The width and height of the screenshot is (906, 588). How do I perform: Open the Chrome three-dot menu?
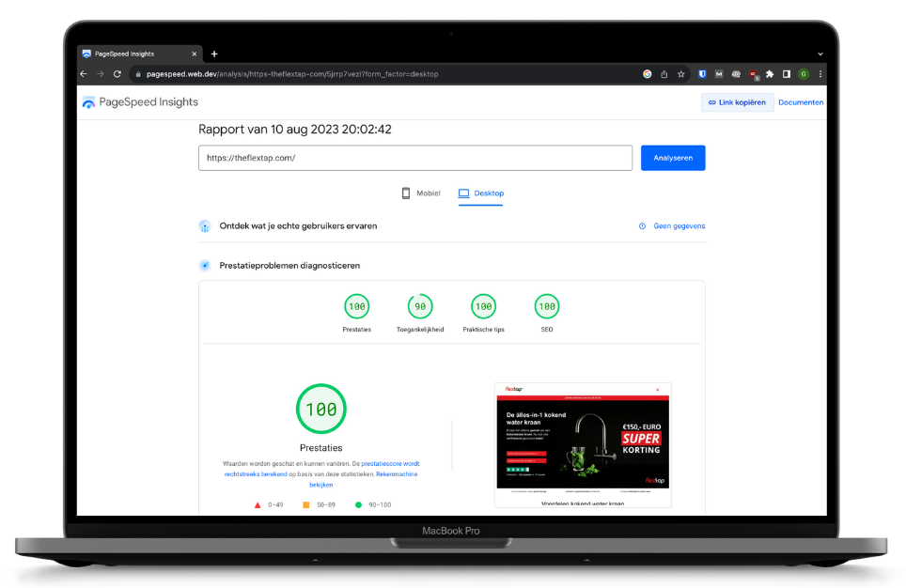(820, 74)
